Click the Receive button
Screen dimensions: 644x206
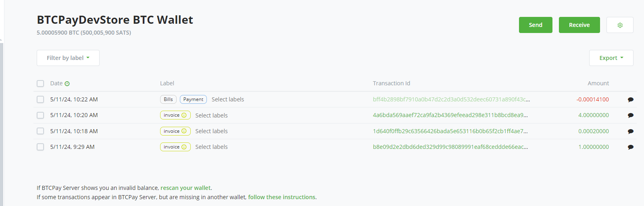579,25
